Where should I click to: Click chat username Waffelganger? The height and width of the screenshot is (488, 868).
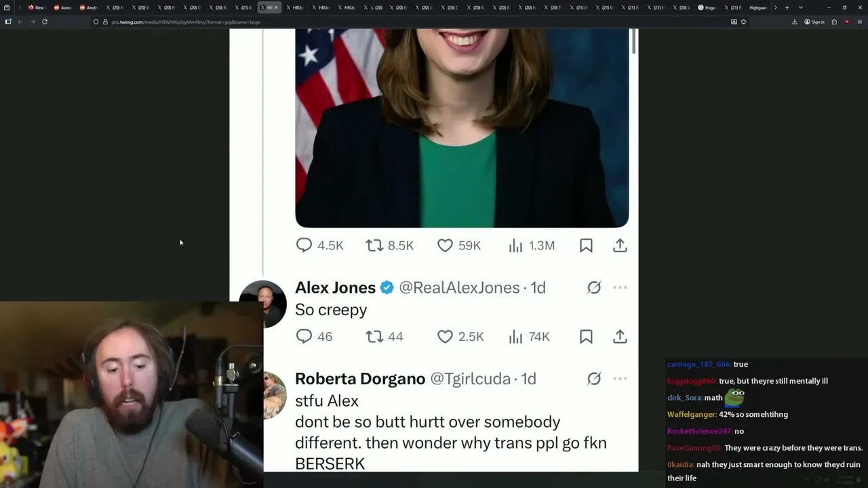[691, 414]
